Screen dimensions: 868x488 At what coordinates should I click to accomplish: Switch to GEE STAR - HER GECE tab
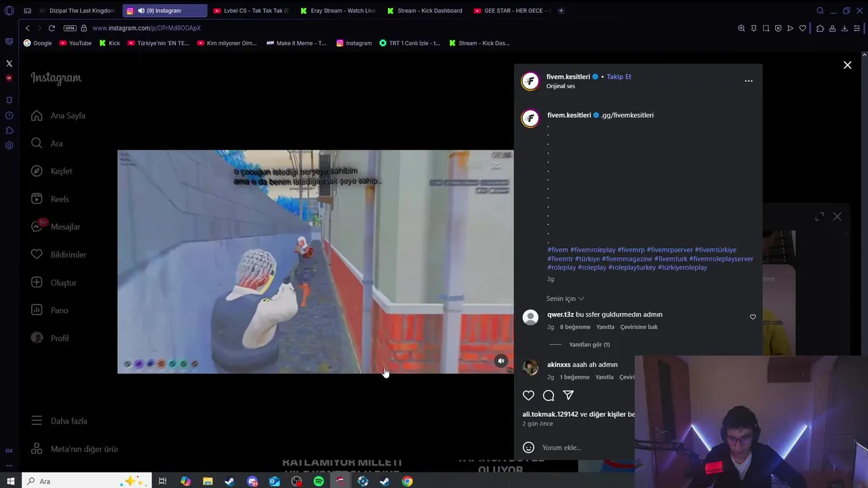coord(511,11)
